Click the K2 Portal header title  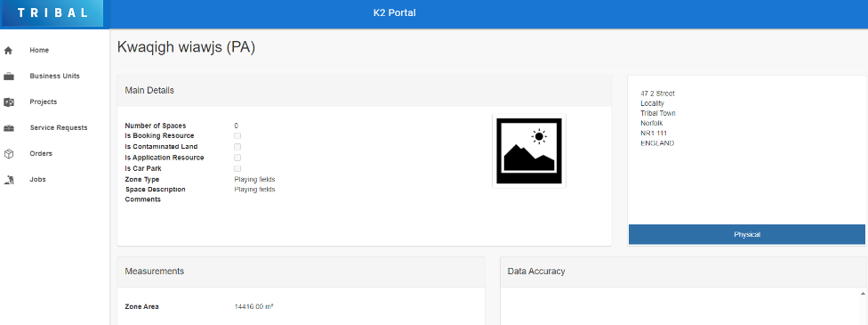394,12
